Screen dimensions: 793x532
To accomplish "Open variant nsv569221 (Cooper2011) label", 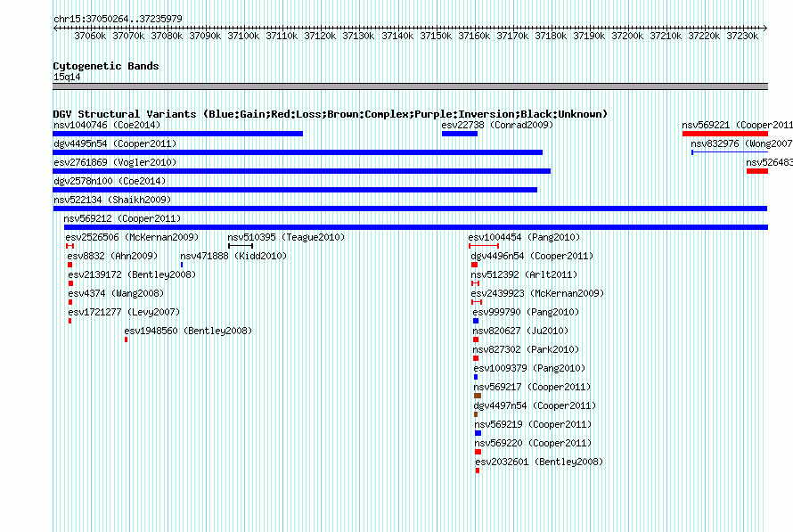I will (x=738, y=125).
